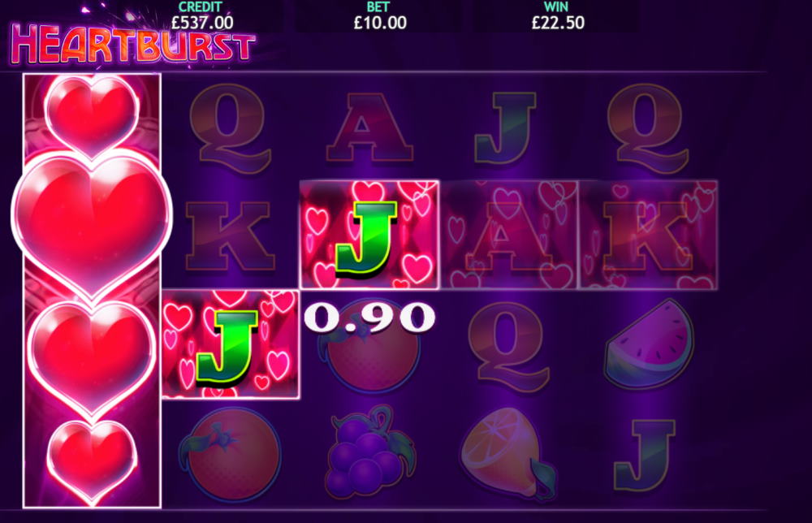Click the top row A symbol

(369, 127)
